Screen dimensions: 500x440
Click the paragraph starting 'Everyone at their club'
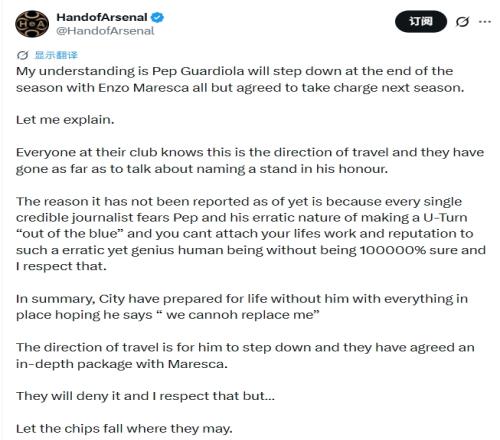click(x=250, y=161)
